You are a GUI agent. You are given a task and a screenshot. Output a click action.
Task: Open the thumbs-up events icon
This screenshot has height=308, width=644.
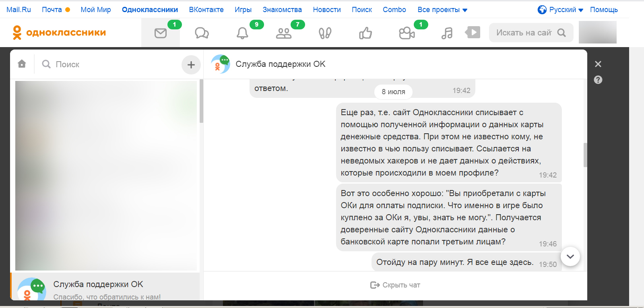pyautogui.click(x=365, y=33)
